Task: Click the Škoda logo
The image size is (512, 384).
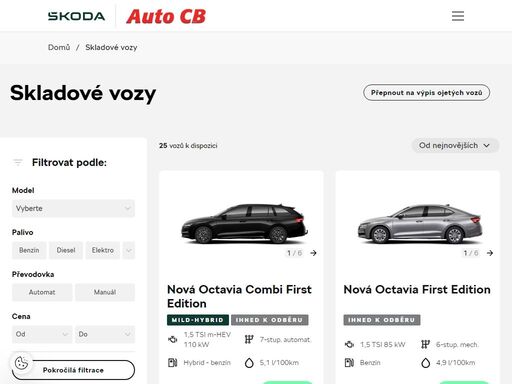Action: pyautogui.click(x=76, y=16)
